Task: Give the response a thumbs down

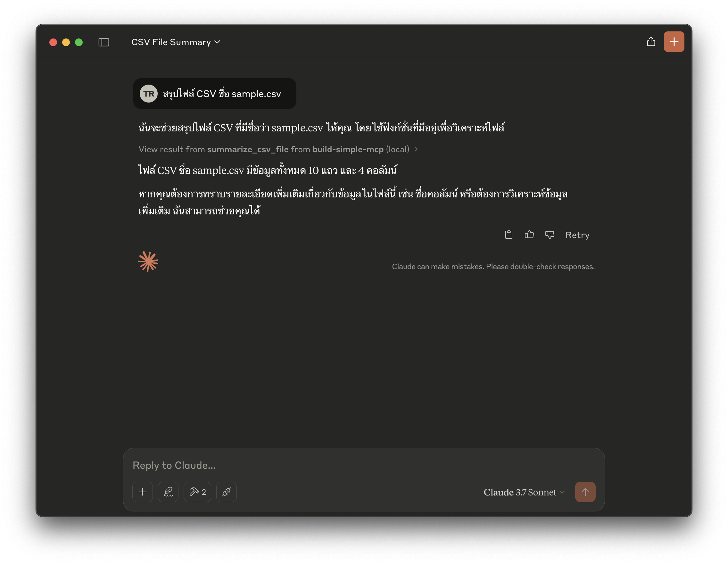Action: click(x=549, y=235)
